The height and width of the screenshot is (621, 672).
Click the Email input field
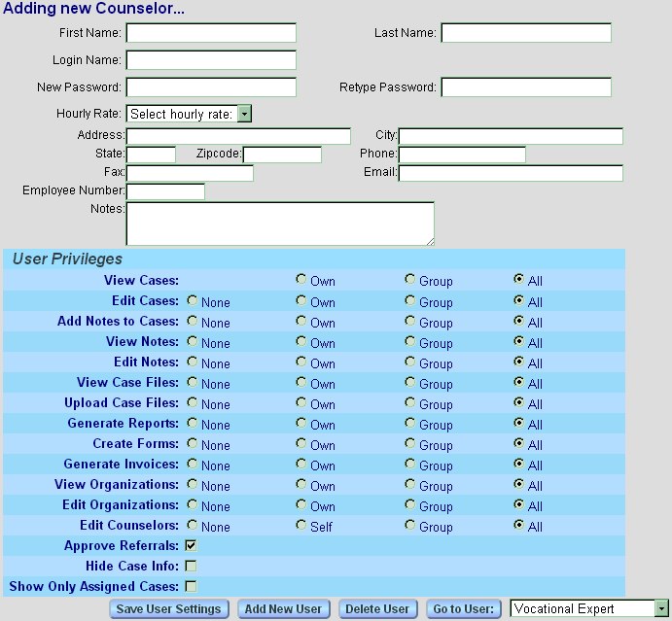(x=511, y=173)
